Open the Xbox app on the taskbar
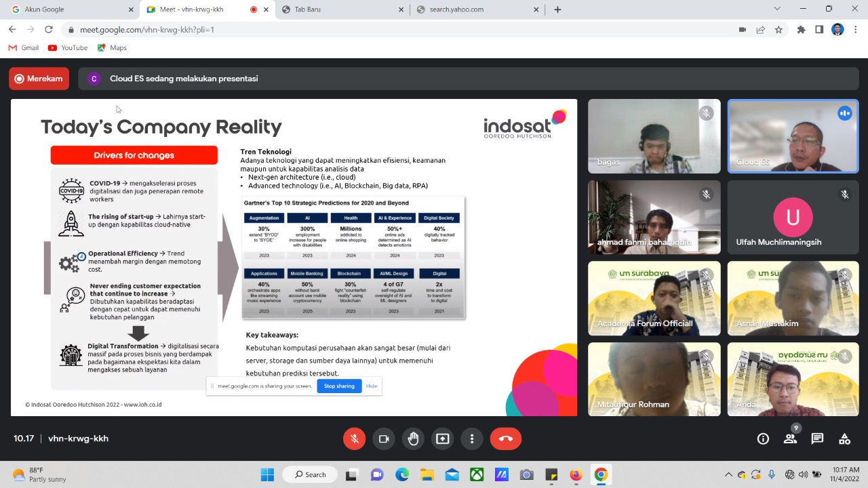The height and width of the screenshot is (488, 868). click(x=477, y=474)
